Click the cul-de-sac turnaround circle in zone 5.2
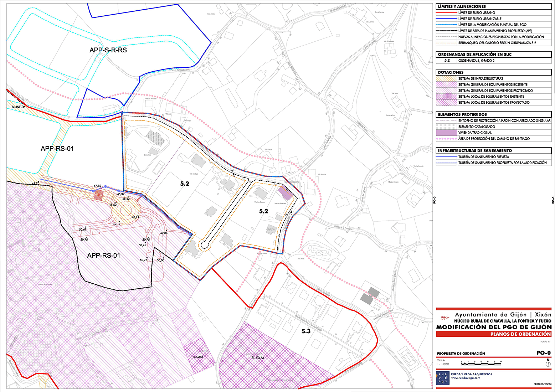 [204, 245]
